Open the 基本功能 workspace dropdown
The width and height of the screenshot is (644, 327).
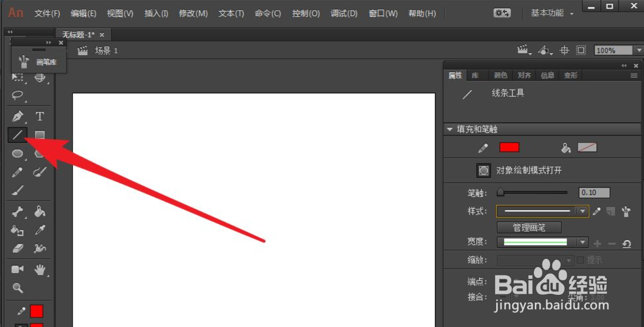pyautogui.click(x=552, y=13)
